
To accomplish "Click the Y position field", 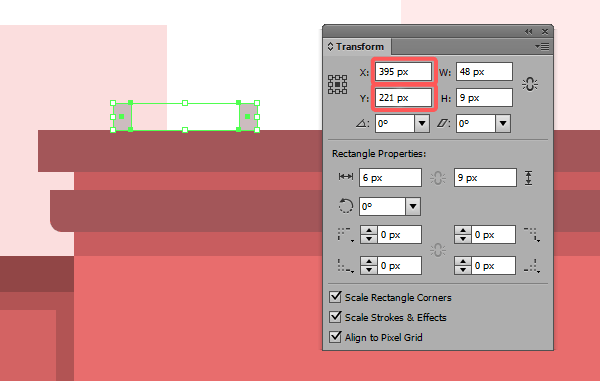I will click(x=403, y=98).
